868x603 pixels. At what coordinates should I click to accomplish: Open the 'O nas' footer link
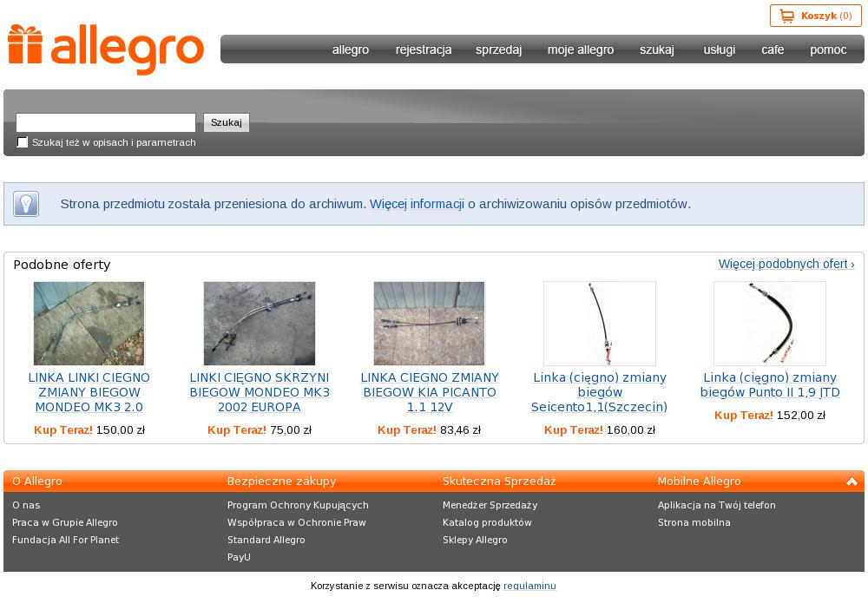[26, 505]
